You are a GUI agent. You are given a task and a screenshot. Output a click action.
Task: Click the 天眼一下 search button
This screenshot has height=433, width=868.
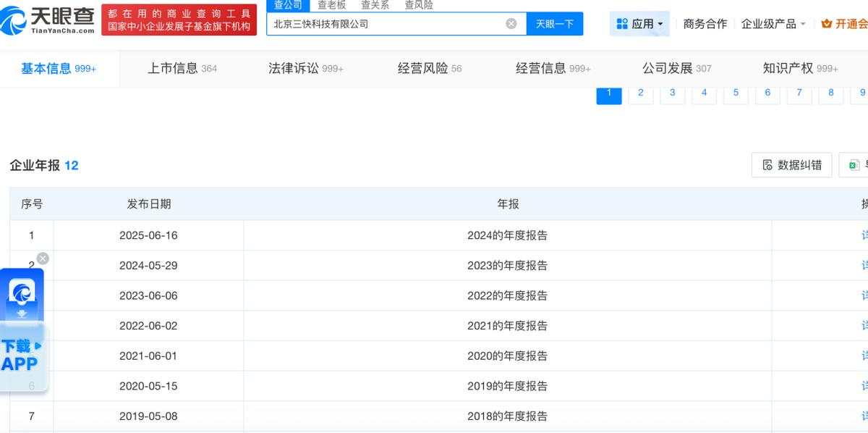coord(554,24)
